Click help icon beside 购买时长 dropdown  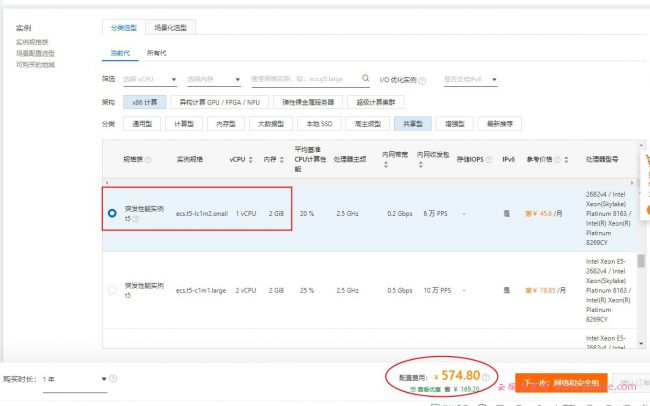[x=114, y=379]
